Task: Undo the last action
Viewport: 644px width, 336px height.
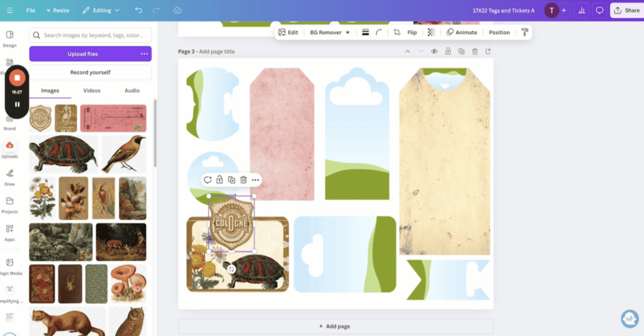Action: 138,10
